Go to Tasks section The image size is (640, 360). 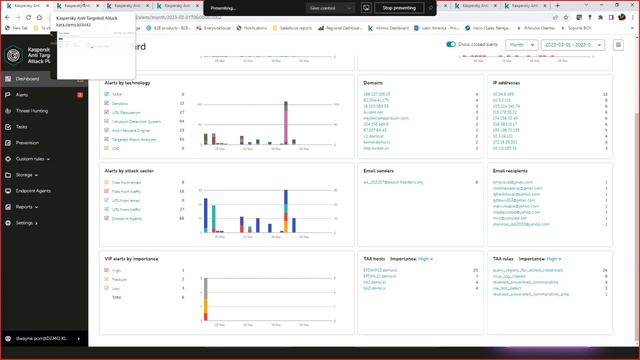[21, 127]
